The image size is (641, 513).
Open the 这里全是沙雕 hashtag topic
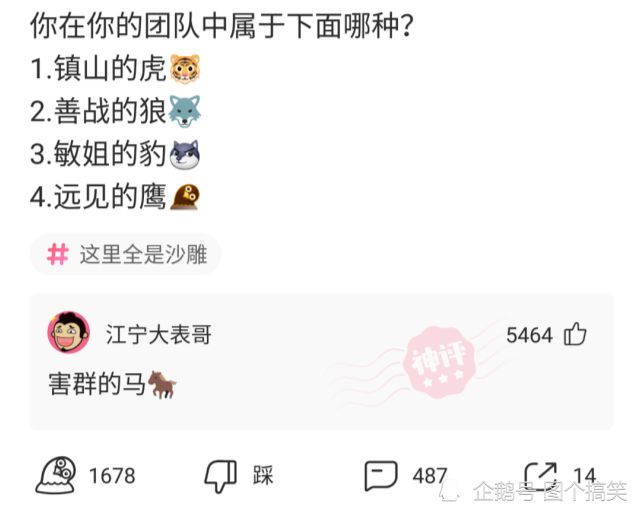coord(126,254)
